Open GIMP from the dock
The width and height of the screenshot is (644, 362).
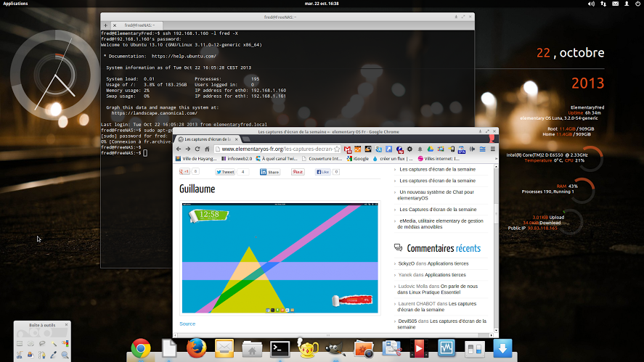(x=335, y=349)
